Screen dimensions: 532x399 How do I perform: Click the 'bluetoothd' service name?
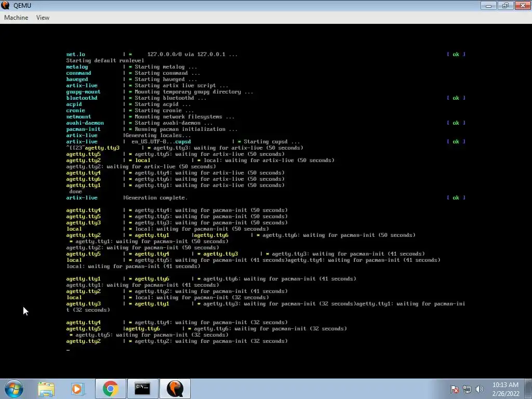tap(82, 98)
